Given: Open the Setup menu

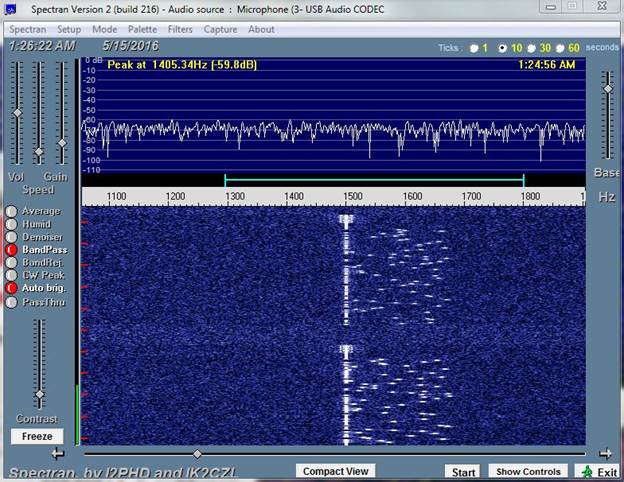Looking at the screenshot, I should 69,29.
